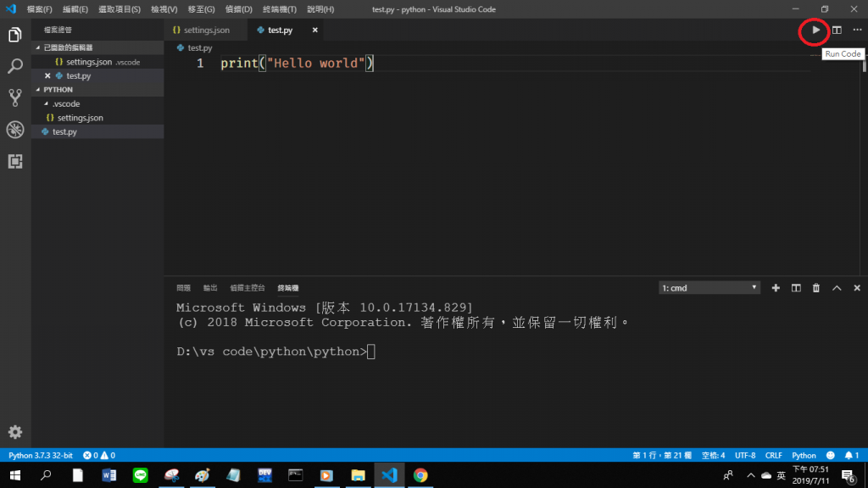868x488 pixels.
Task: Close the test.py editor tab
Action: click(315, 30)
